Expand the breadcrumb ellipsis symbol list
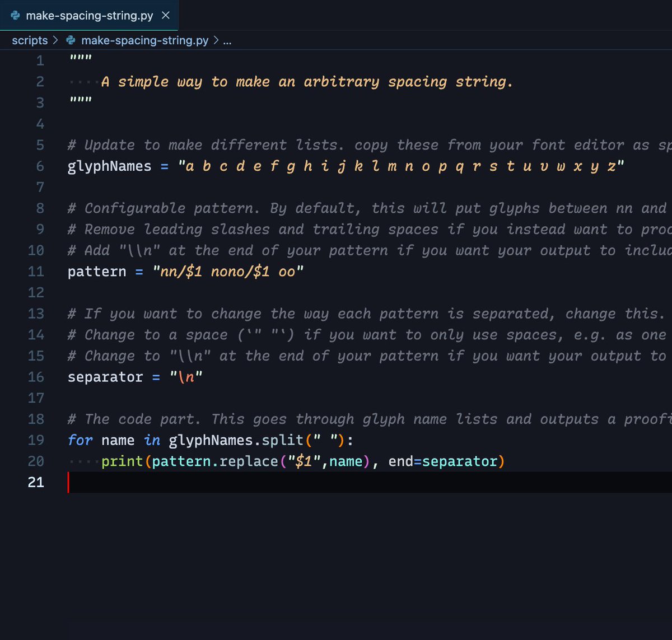672x640 pixels. coord(227,40)
